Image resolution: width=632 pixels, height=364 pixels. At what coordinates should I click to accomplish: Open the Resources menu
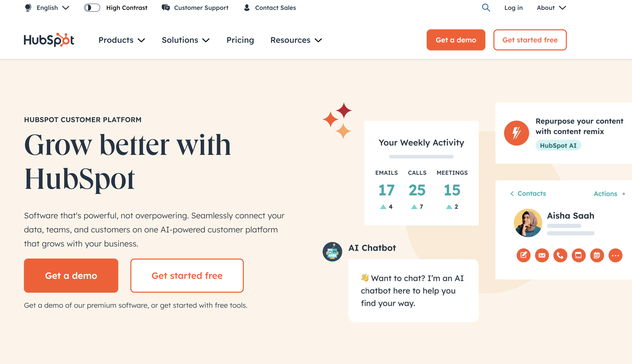click(x=296, y=40)
